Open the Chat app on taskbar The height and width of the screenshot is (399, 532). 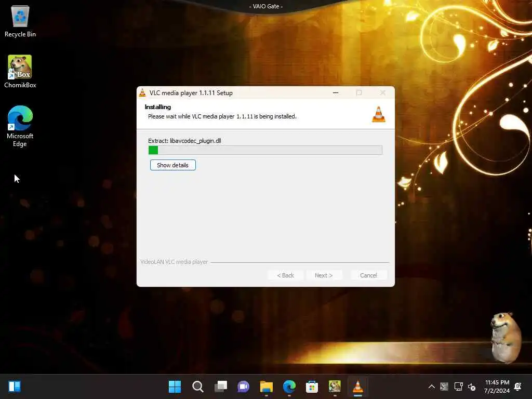[243, 387]
